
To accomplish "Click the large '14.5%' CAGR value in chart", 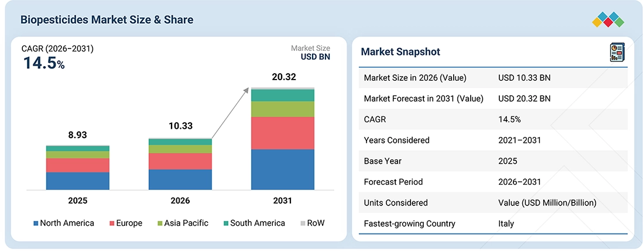I will [43, 64].
